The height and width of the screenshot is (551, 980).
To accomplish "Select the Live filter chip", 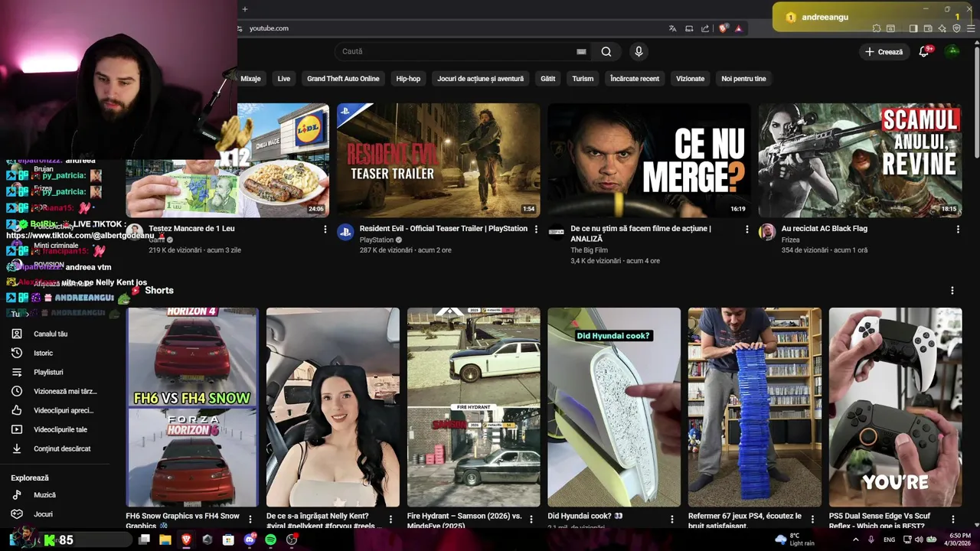I will (284, 79).
